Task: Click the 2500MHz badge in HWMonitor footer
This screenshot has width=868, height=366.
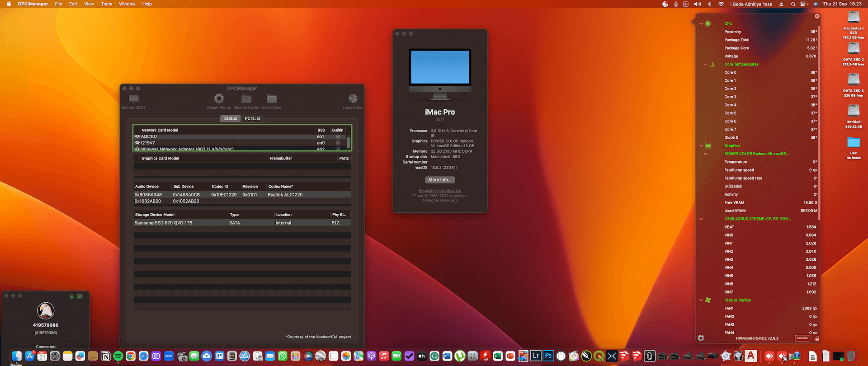Action: pyautogui.click(x=802, y=338)
